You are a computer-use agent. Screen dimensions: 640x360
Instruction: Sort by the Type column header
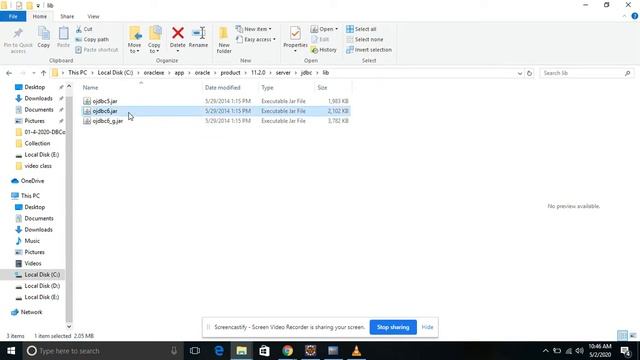(267, 87)
